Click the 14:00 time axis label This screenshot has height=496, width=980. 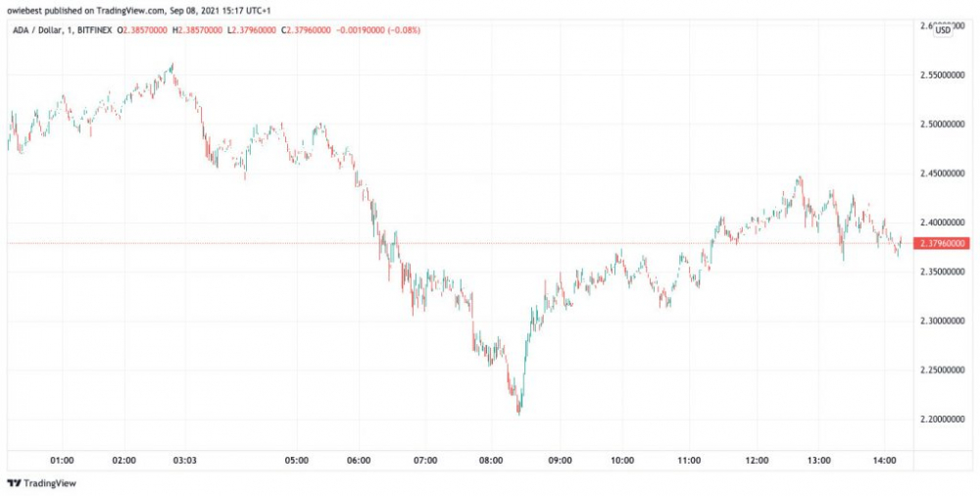[x=883, y=461]
